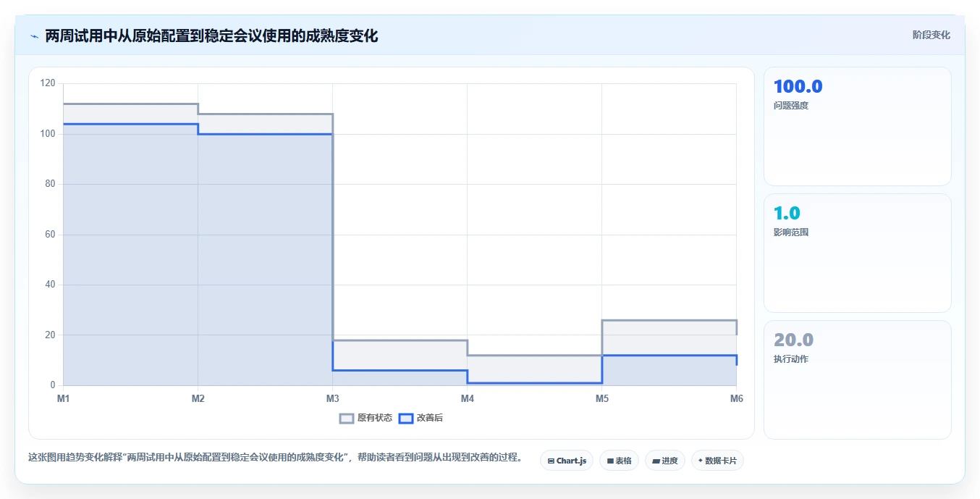Click the 120 y-axis value
980x499 pixels.
tap(48, 83)
